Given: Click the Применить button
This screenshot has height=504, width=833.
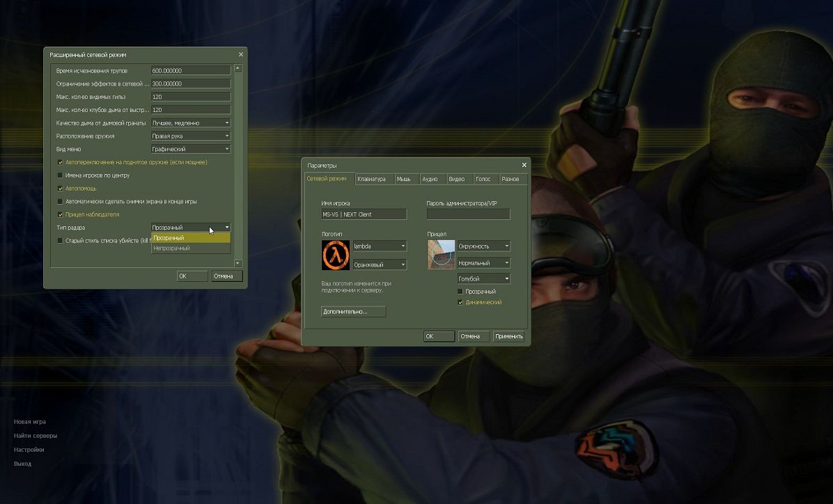Looking at the screenshot, I should point(508,336).
